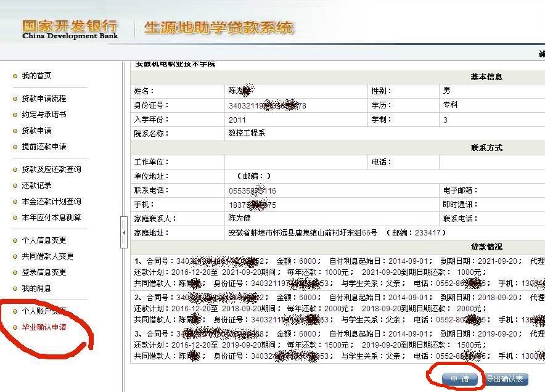The image size is (545, 392).
Task: Click the 导出确认表 button
Action: point(506,380)
